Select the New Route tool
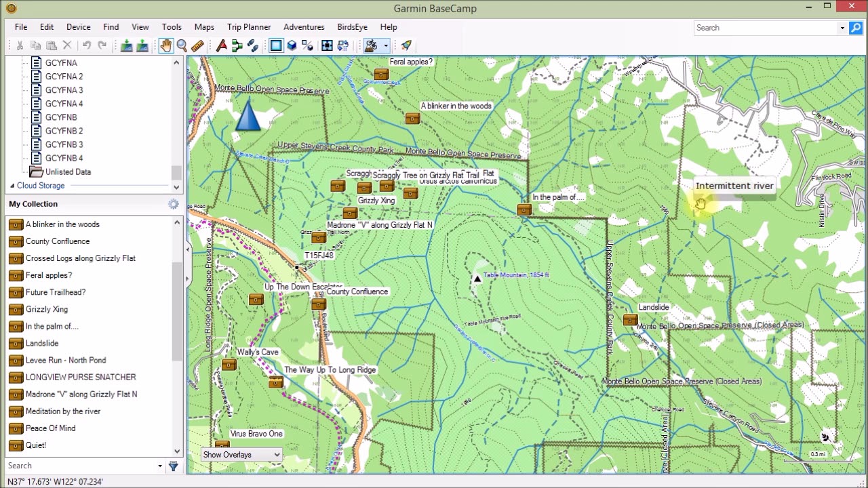This screenshot has height=488, width=868. [x=237, y=45]
